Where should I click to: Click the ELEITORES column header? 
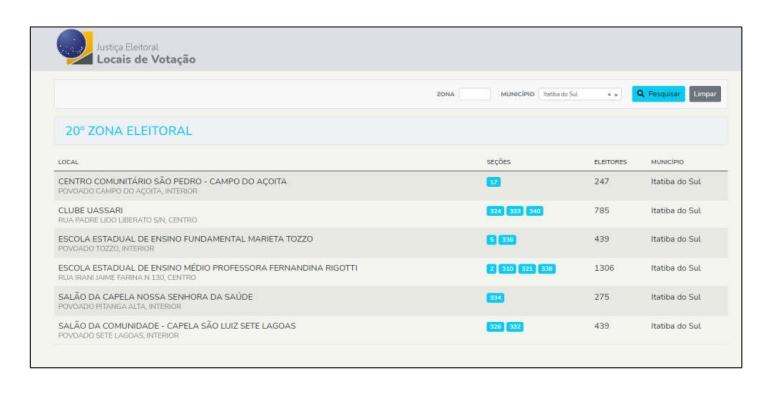tap(610, 162)
